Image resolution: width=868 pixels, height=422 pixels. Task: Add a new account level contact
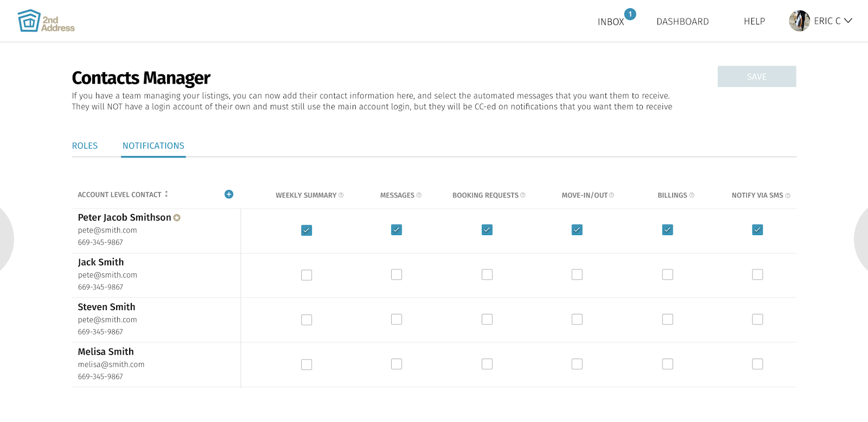click(229, 194)
